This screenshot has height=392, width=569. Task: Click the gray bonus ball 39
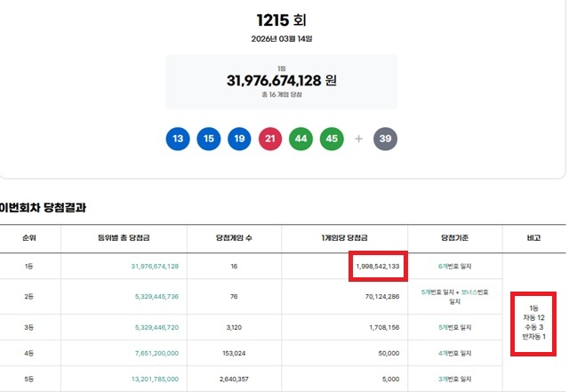(x=387, y=139)
